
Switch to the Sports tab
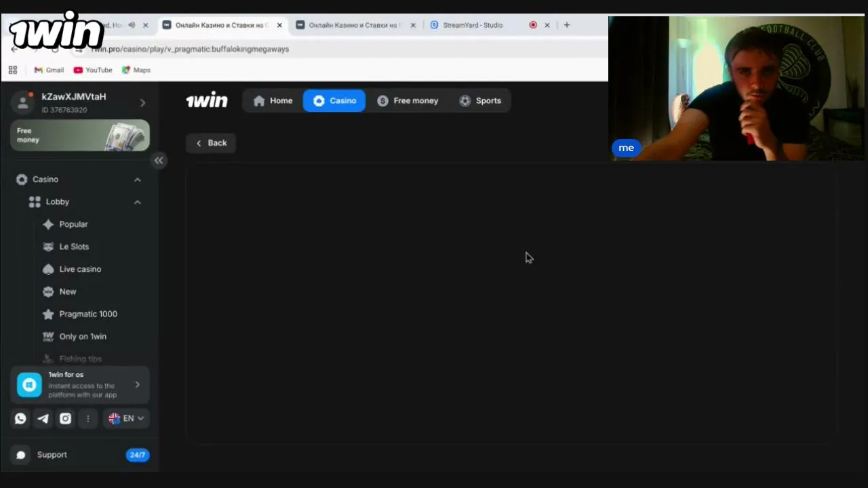tap(480, 101)
